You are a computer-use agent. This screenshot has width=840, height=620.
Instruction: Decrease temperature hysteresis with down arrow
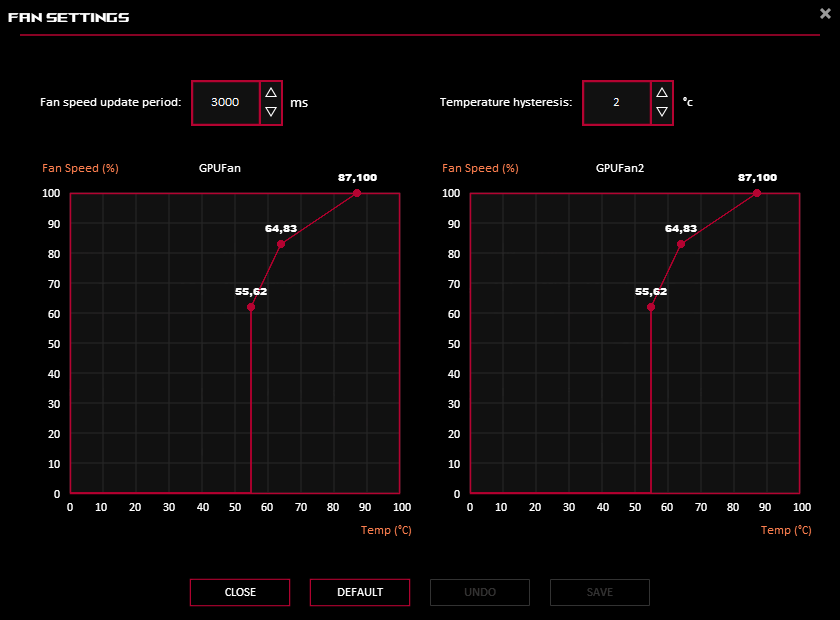pos(662,111)
